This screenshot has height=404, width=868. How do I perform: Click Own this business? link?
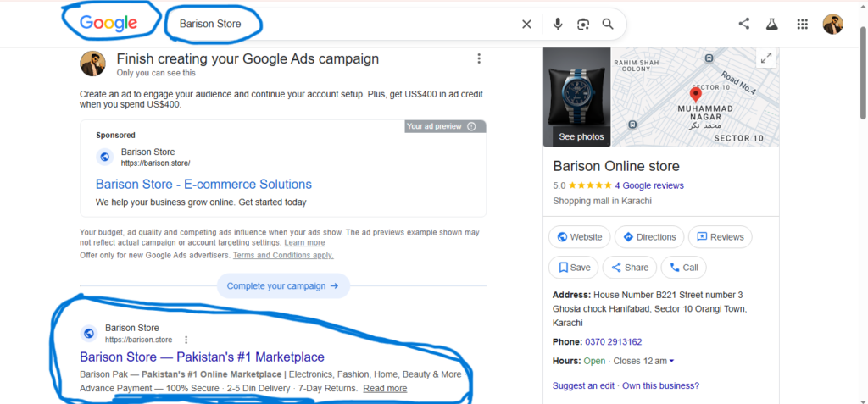point(660,385)
